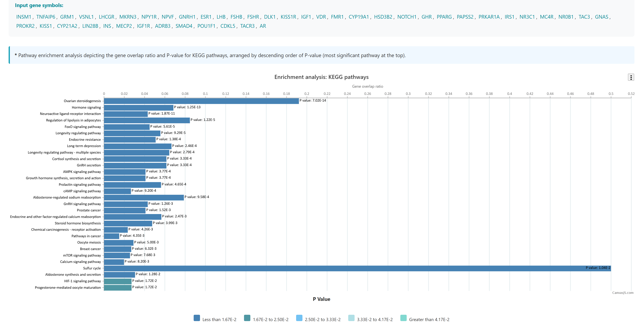Click the Aldosterone-regulated sodium reabsorption bar
Viewport: 644px width, 326px height.
(x=144, y=198)
